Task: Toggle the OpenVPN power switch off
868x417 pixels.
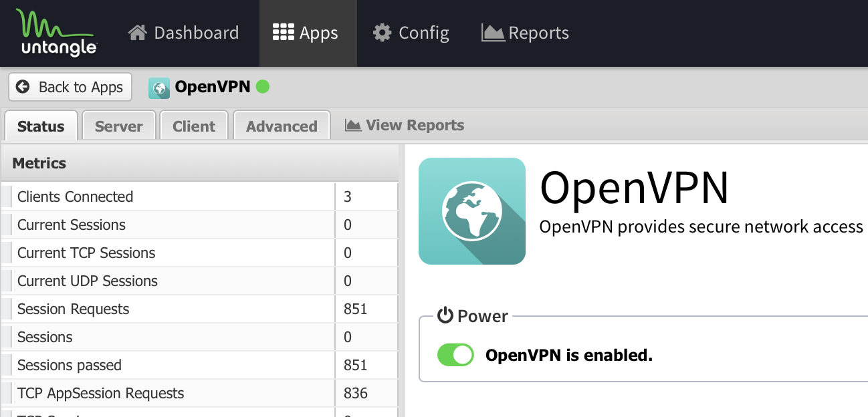Action: pos(455,355)
